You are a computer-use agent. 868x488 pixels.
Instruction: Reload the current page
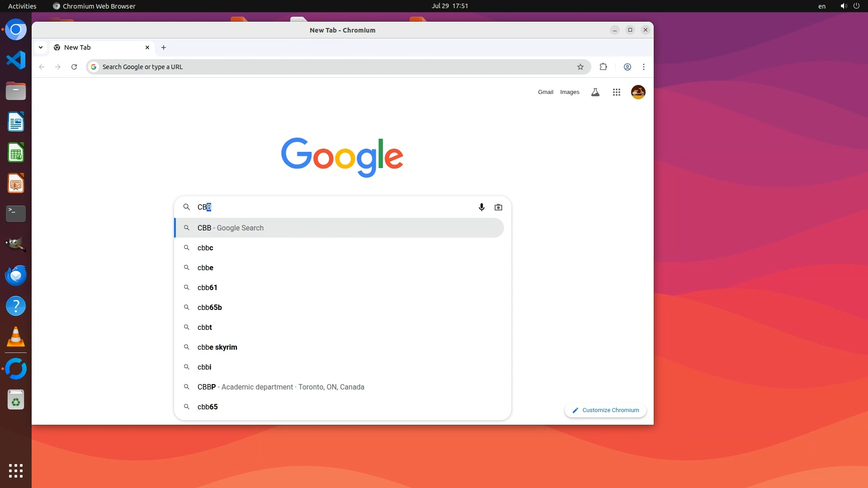coord(74,67)
